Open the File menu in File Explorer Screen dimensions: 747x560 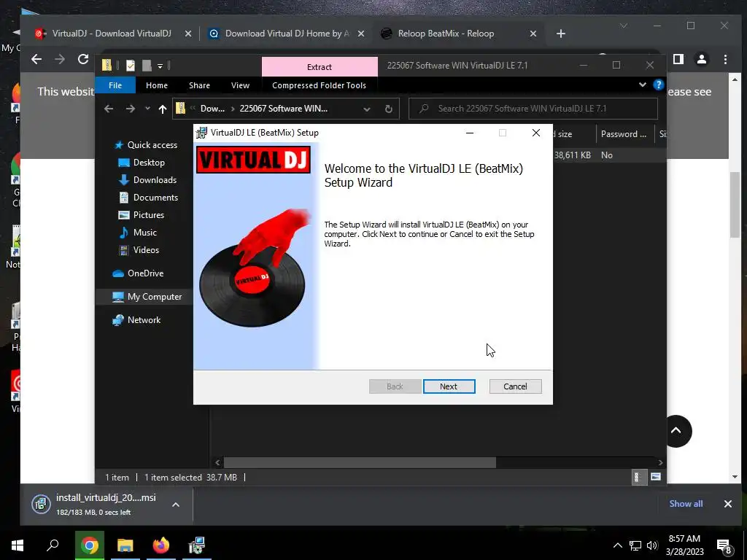[115, 85]
